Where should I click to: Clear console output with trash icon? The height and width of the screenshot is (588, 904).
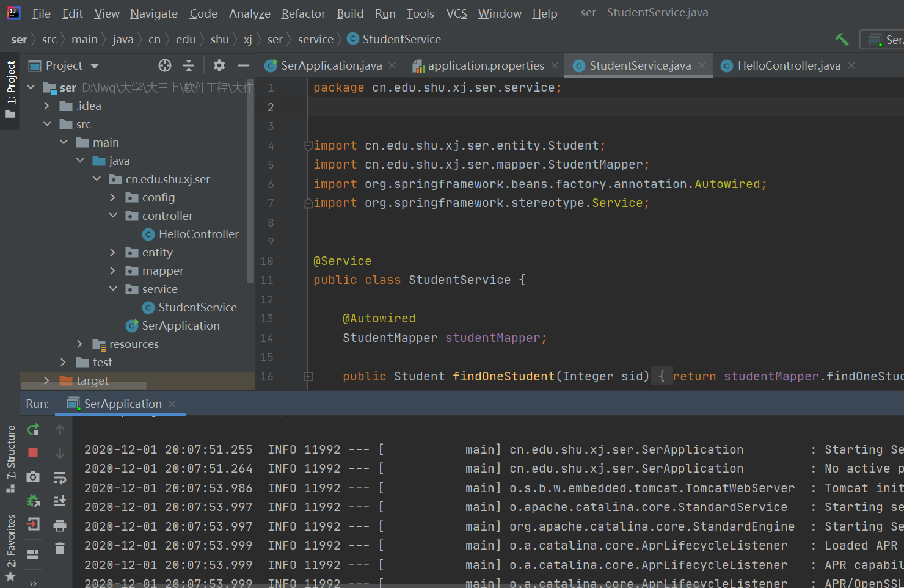[x=60, y=548]
